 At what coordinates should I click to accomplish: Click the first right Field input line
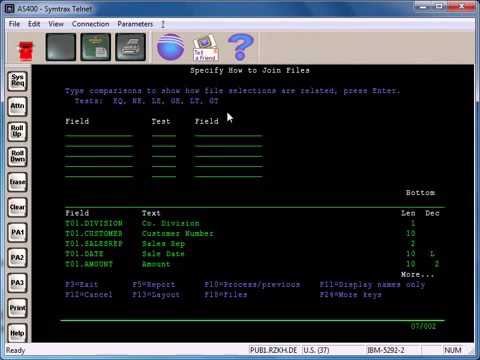pyautogui.click(x=228, y=134)
